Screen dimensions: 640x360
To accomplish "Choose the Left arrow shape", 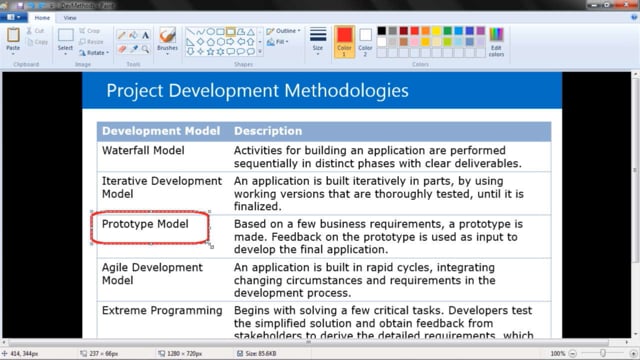I will (241, 42).
